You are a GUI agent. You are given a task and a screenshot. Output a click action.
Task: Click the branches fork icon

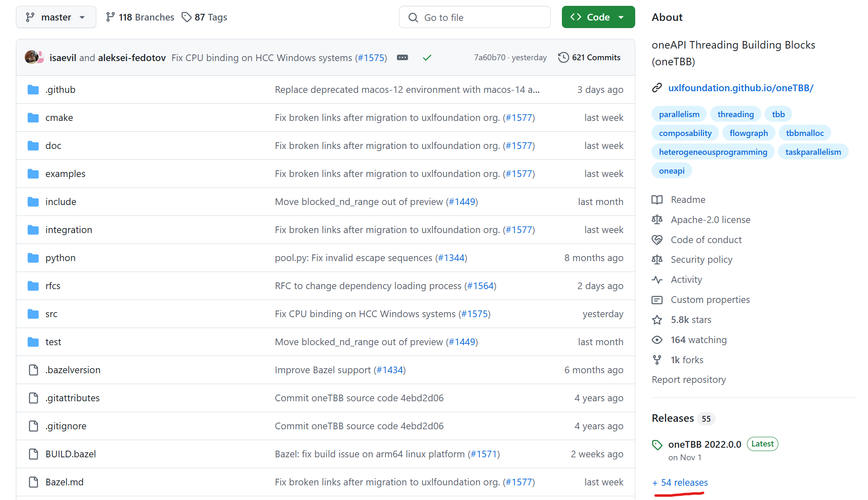pos(110,17)
